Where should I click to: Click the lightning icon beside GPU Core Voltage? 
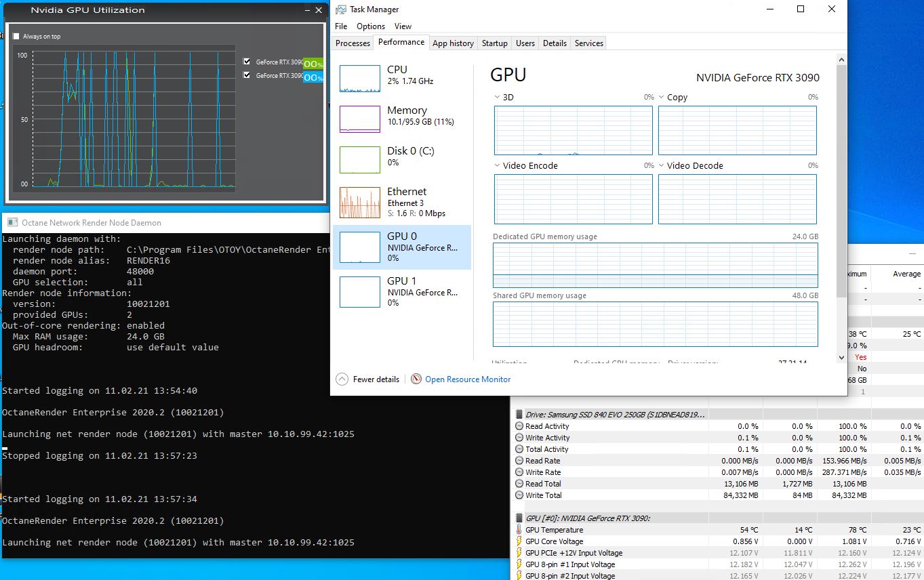(x=519, y=541)
